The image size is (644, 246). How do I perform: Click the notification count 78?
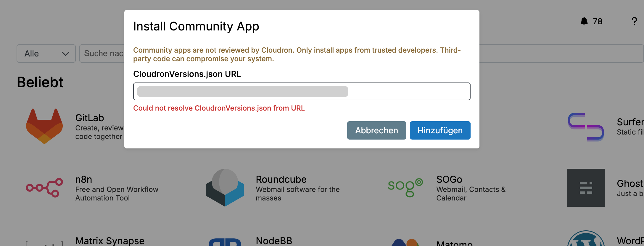pyautogui.click(x=598, y=21)
